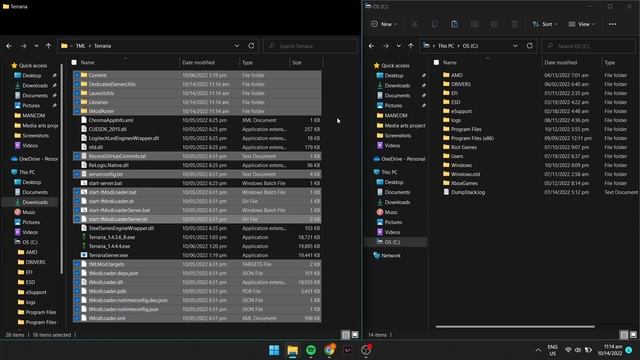The height and width of the screenshot is (360, 640).
Task: Switch Terraria window to large icons view
Action: pyautogui.click(x=355, y=335)
